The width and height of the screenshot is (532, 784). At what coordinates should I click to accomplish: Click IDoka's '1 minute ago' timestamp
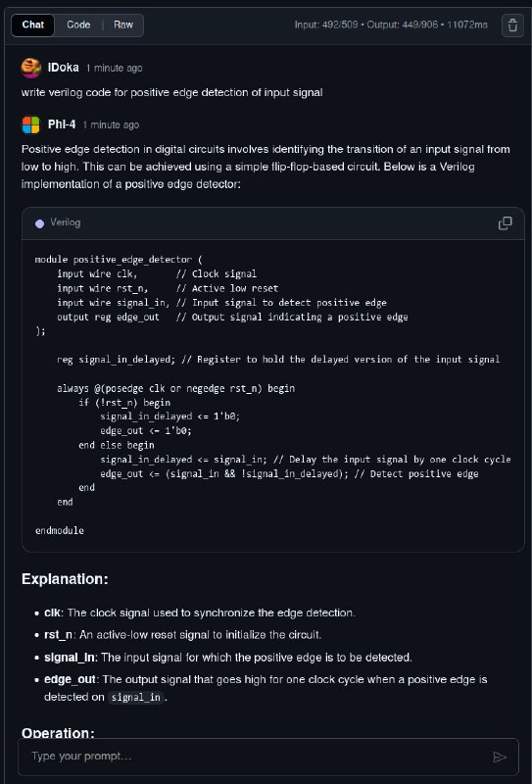pyautogui.click(x=114, y=68)
